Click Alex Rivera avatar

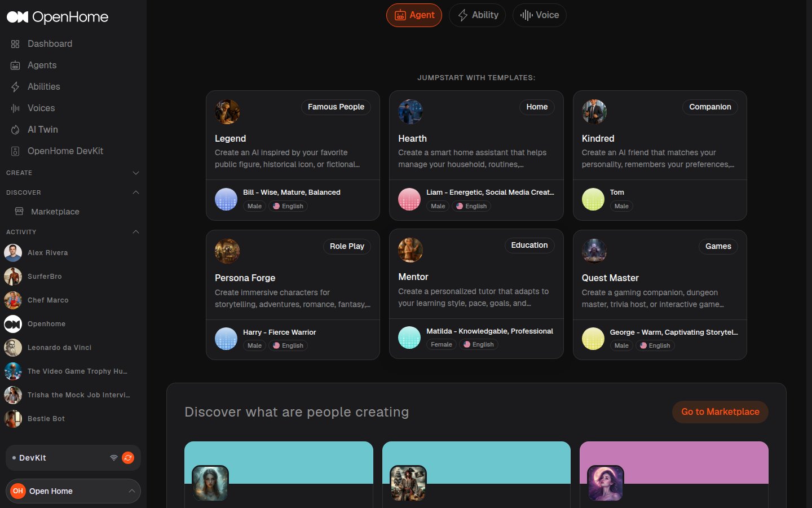click(x=13, y=253)
